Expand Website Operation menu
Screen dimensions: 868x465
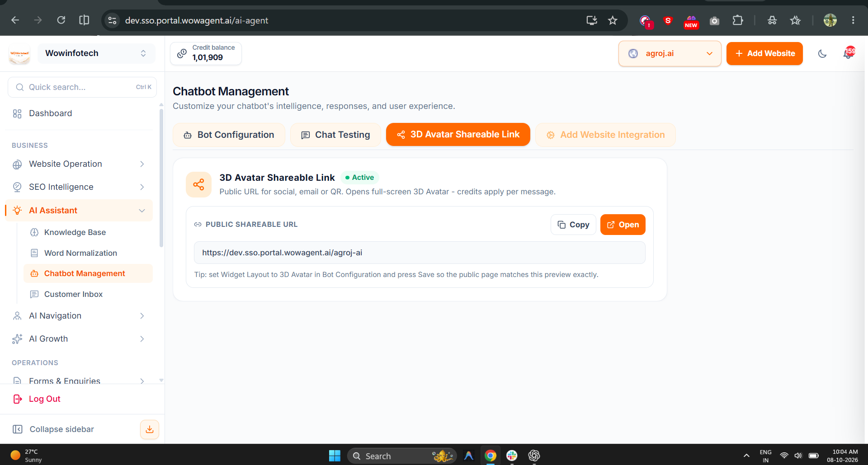[79, 164]
